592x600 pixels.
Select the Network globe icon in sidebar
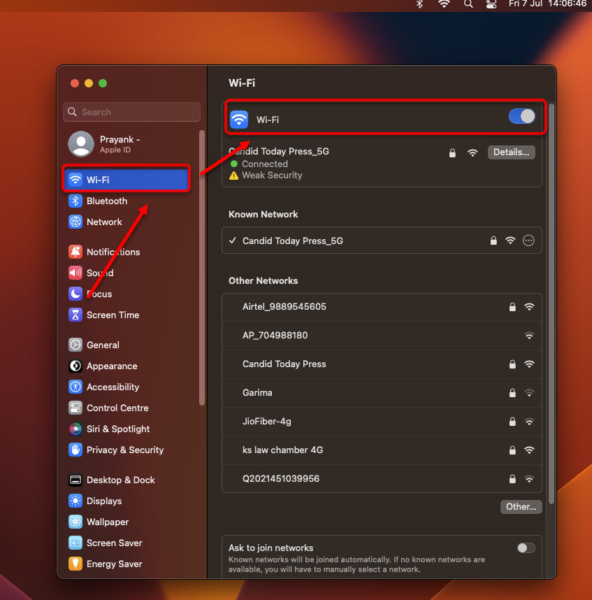[x=75, y=222]
